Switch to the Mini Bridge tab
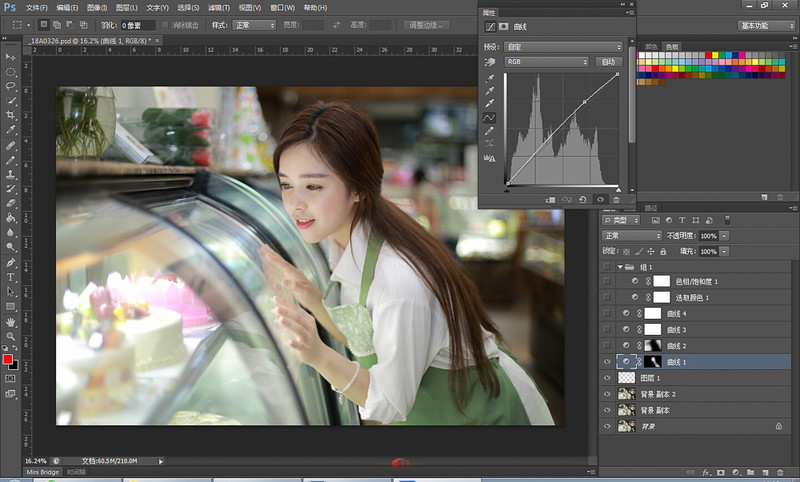 [43, 472]
